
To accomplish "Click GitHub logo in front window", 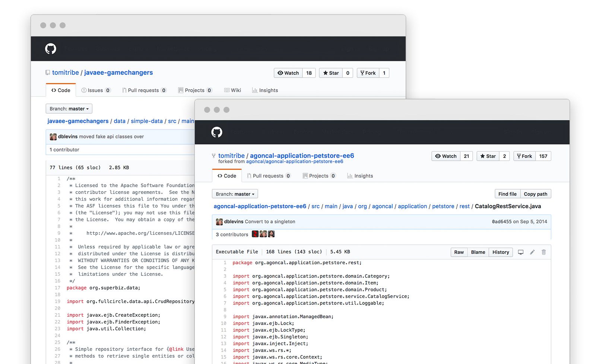I will (217, 132).
